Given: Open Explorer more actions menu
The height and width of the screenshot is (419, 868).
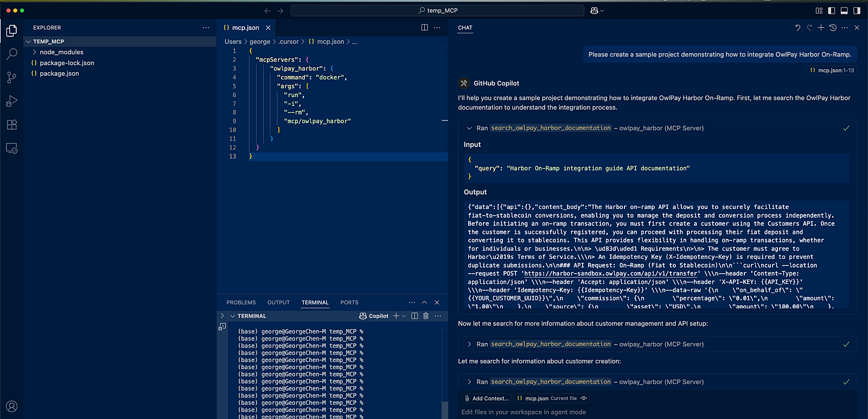Looking at the screenshot, I should click(x=206, y=28).
